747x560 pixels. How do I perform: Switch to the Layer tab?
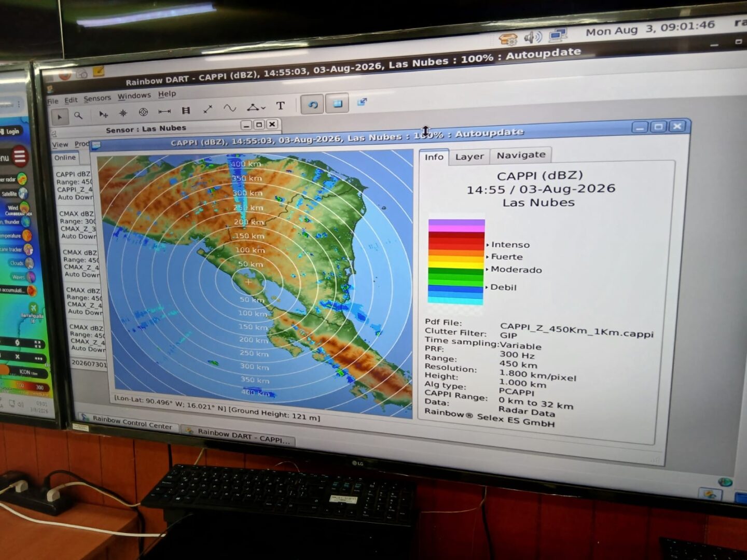tap(469, 156)
